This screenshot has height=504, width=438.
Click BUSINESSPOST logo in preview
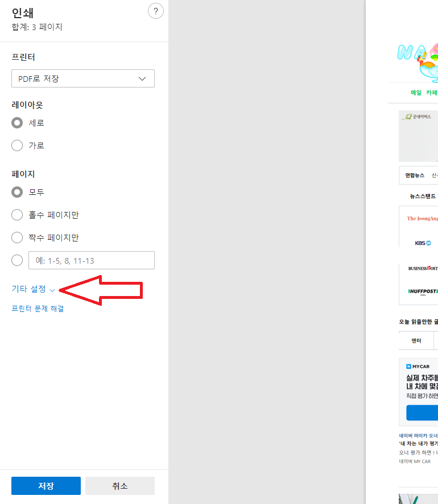[x=423, y=268]
